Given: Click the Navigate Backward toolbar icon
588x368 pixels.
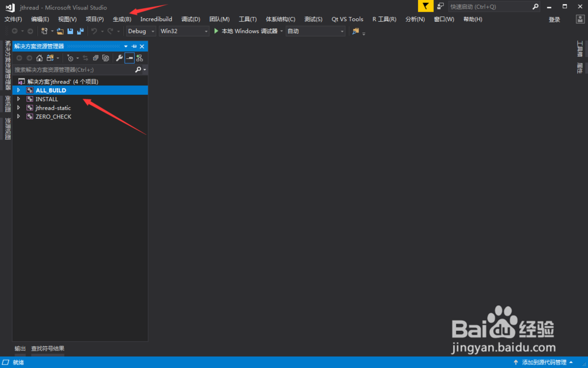Looking at the screenshot, I should point(15,31).
